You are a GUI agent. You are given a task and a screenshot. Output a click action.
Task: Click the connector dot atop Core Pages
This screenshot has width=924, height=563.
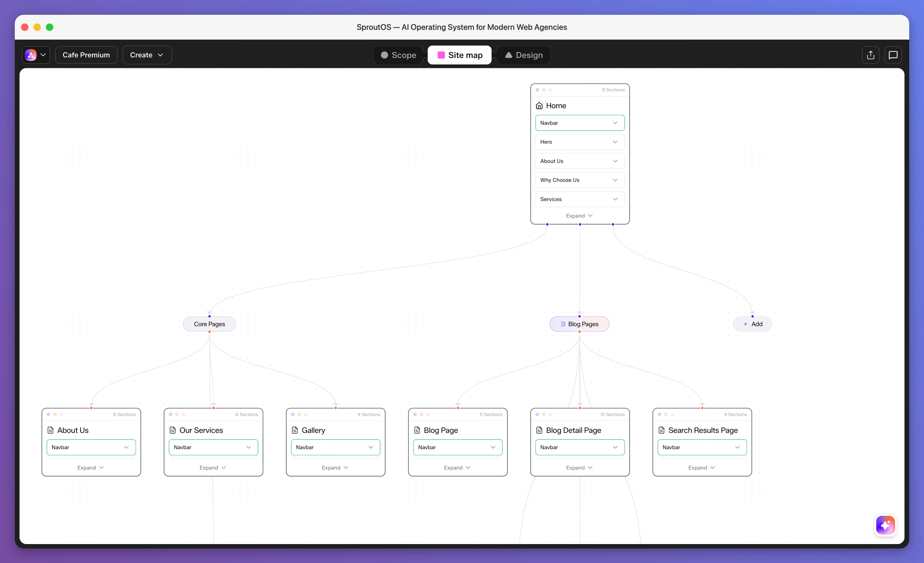tap(210, 316)
